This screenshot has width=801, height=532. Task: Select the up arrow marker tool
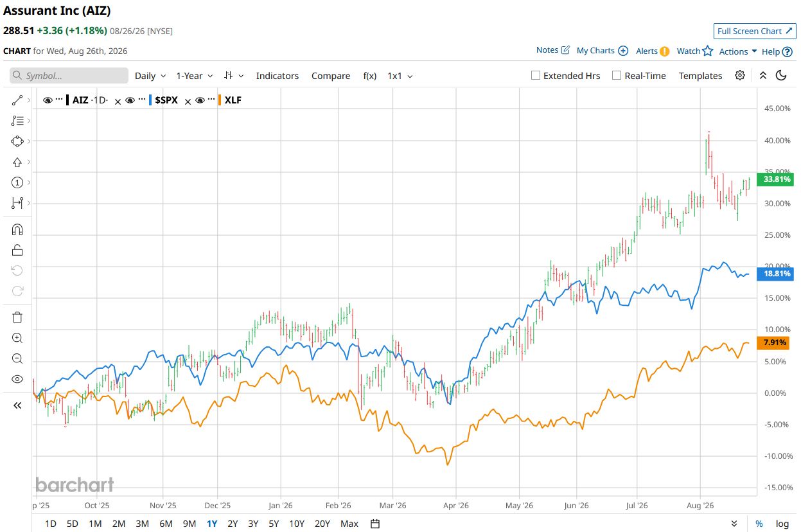click(x=17, y=162)
